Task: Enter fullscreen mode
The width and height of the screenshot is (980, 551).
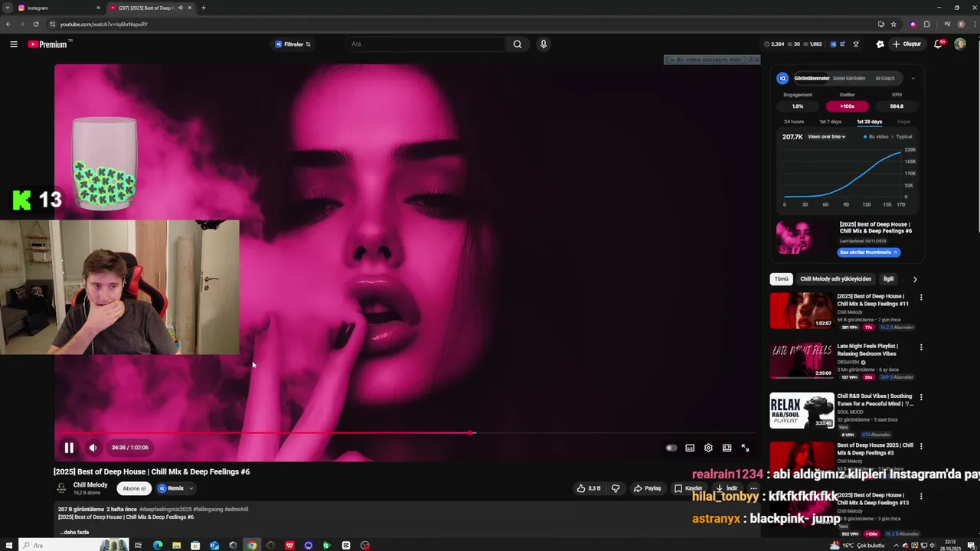Action: pos(745,448)
